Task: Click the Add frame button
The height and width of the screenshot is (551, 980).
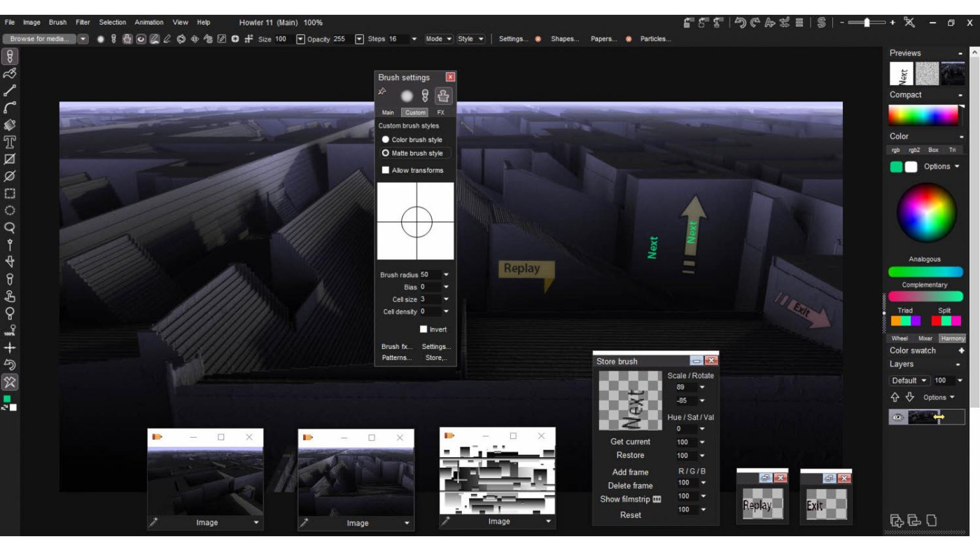Action: (x=630, y=472)
